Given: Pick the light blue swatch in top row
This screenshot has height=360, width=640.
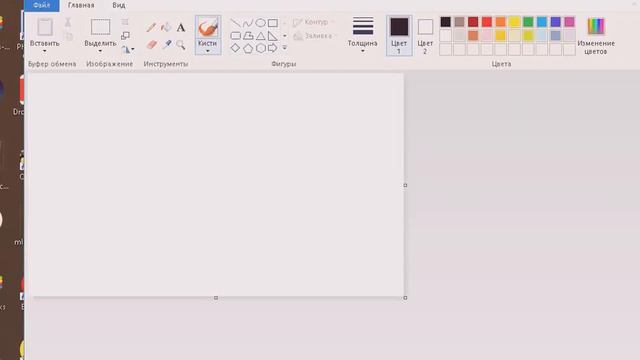Looking at the screenshot, I should pos(542,22).
